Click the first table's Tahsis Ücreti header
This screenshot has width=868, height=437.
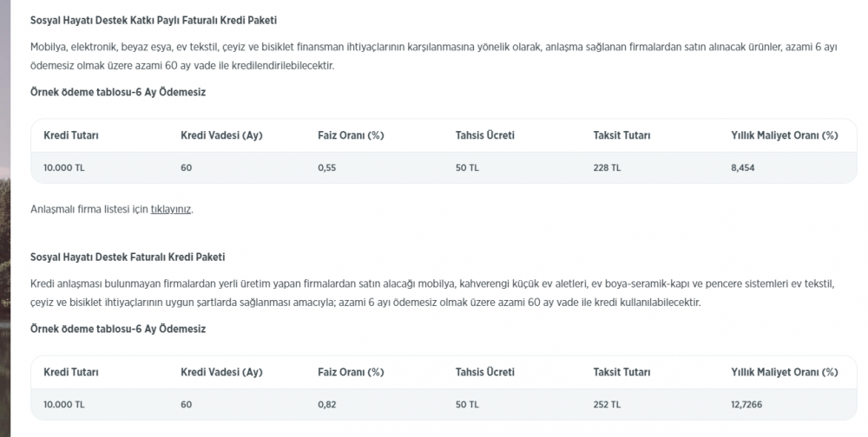485,135
